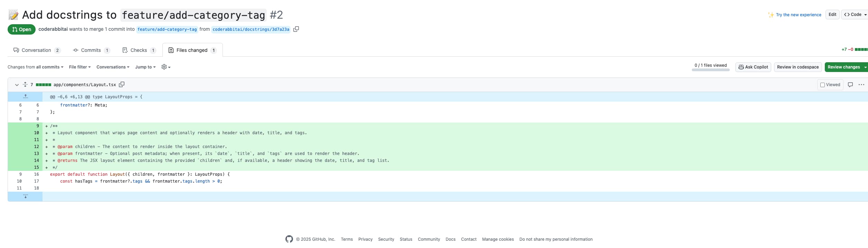Expand diff lines upward above line 6
The image size is (868, 248).
pos(25,97)
